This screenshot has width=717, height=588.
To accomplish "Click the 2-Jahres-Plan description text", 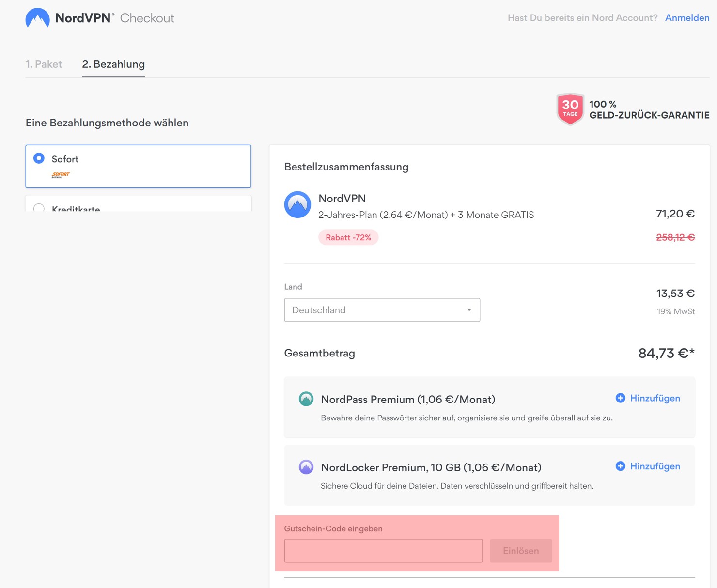I will (x=426, y=215).
